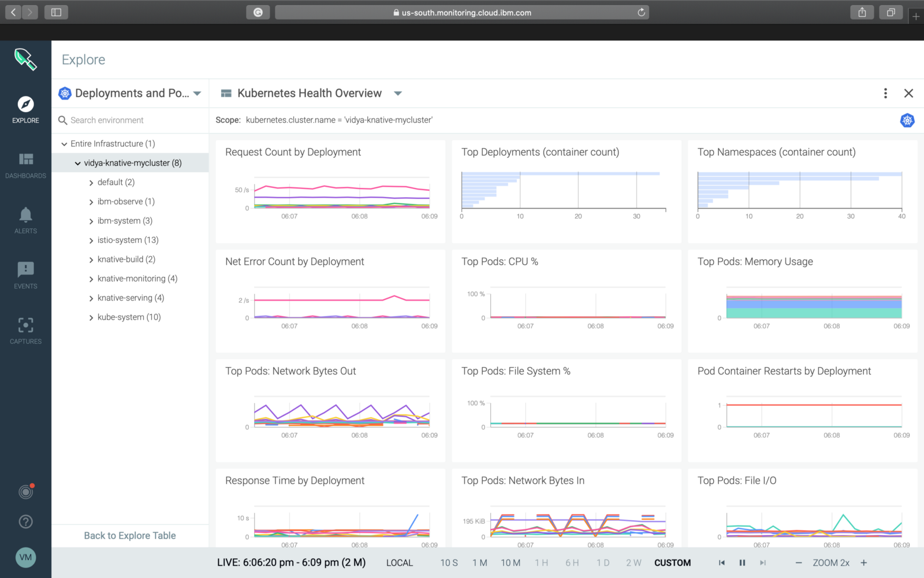Click the Sysdig shovel logo
Screen dimensions: 924x578
click(x=25, y=59)
